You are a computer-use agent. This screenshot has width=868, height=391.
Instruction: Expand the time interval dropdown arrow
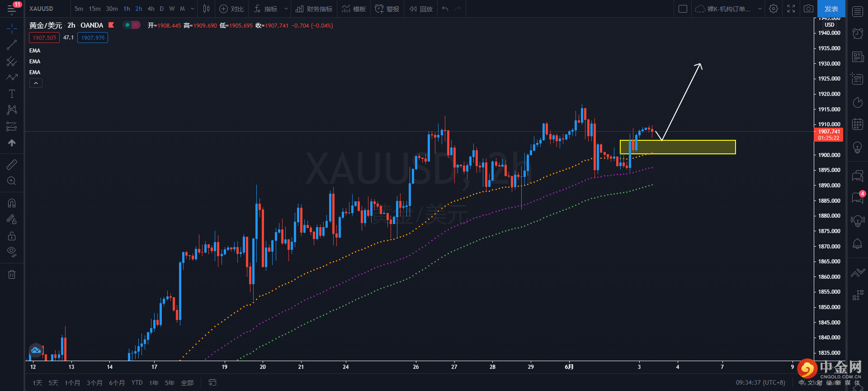click(193, 9)
